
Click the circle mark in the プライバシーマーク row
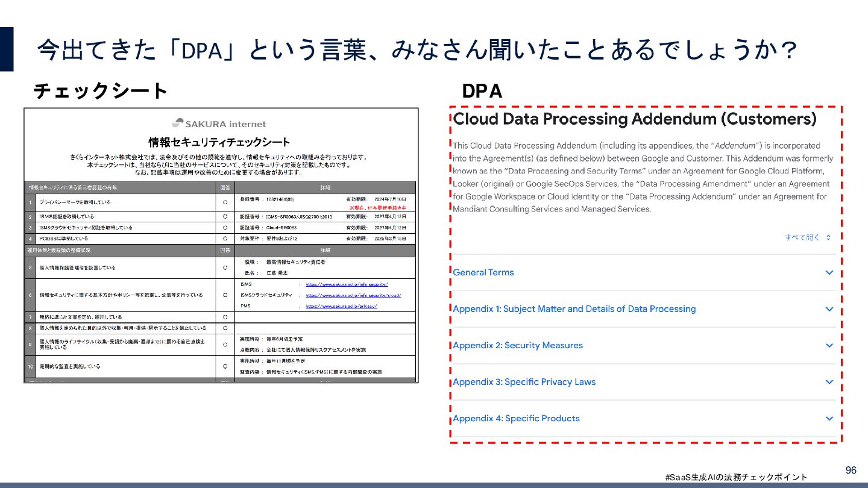click(225, 202)
